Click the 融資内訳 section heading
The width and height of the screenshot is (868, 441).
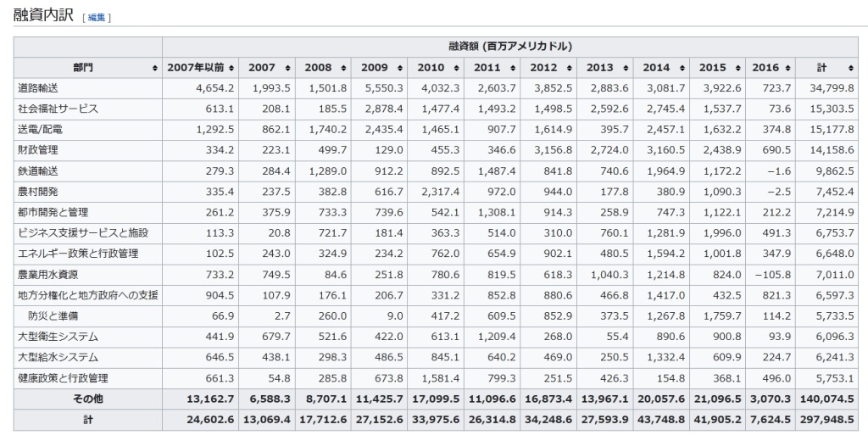click(44, 15)
